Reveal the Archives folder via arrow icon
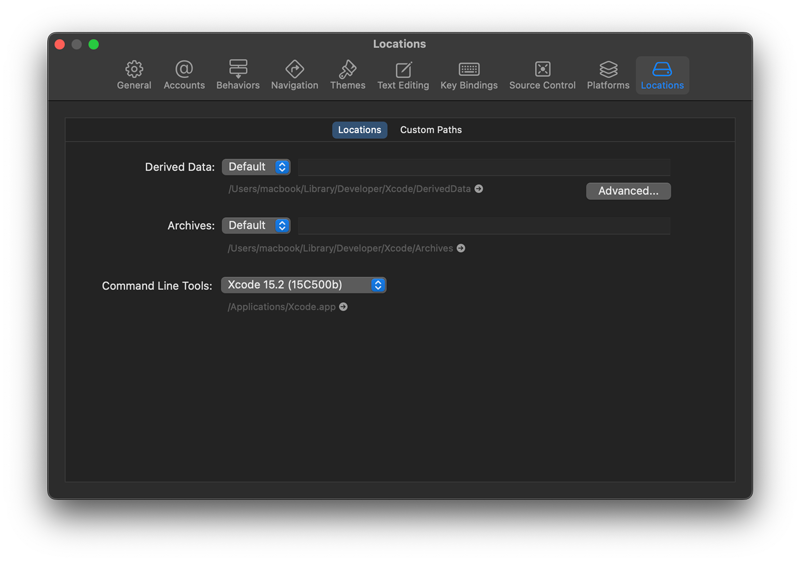 [461, 248]
